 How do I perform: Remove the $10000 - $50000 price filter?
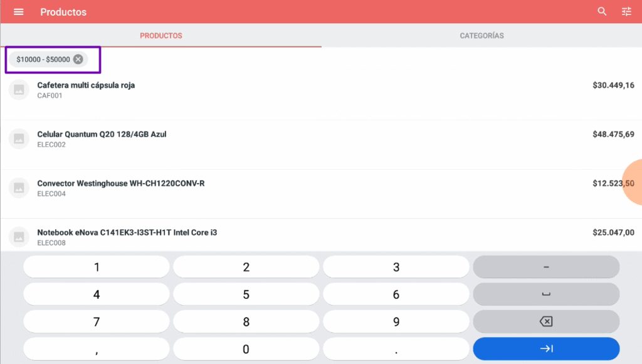tap(78, 60)
